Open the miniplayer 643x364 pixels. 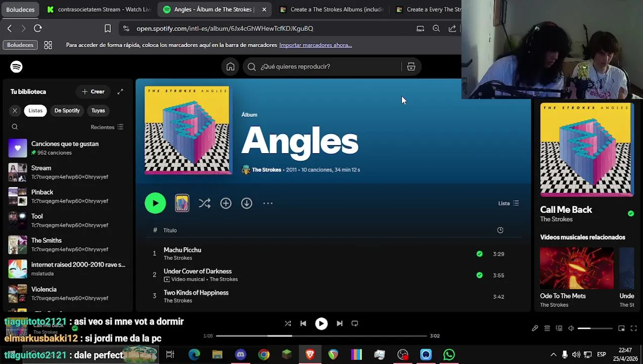pos(622,328)
